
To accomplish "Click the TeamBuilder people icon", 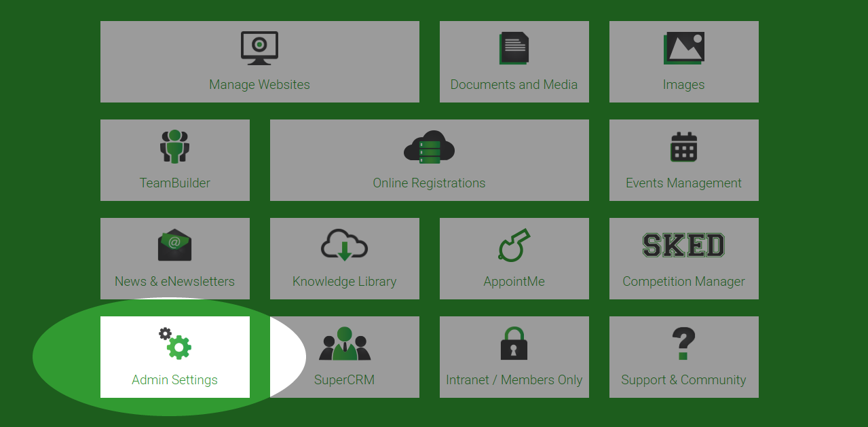I will point(174,147).
